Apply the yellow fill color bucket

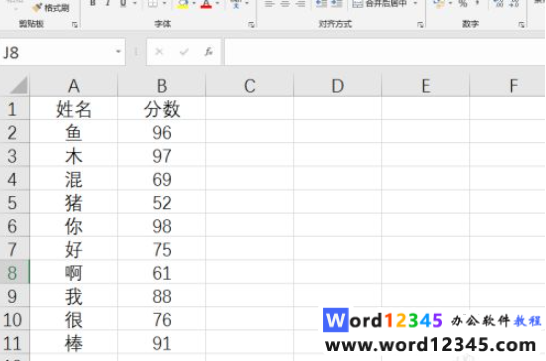[x=183, y=4]
